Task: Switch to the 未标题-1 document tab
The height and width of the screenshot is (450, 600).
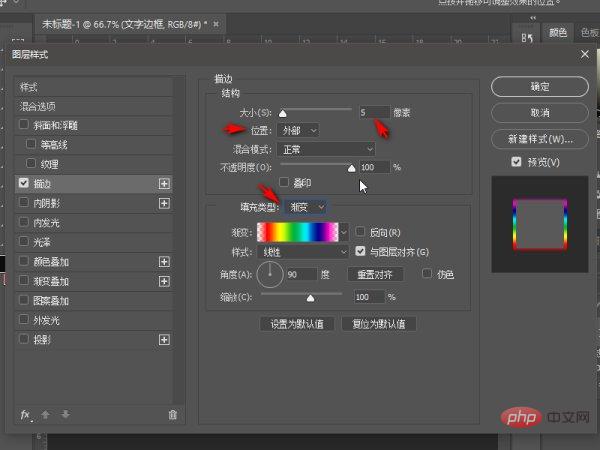Action: tap(125, 24)
